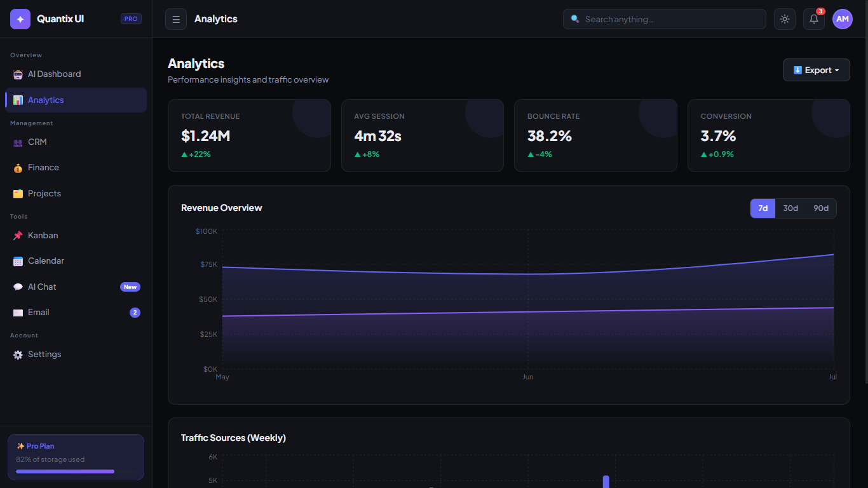Toggle the sidebar with the hamburger button
The height and width of the screenshot is (488, 868).
pos(175,18)
